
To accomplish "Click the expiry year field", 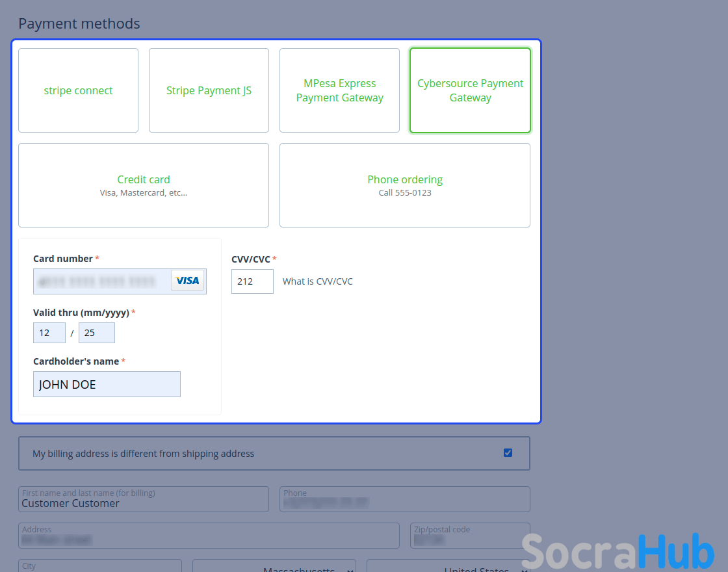I will (96, 333).
